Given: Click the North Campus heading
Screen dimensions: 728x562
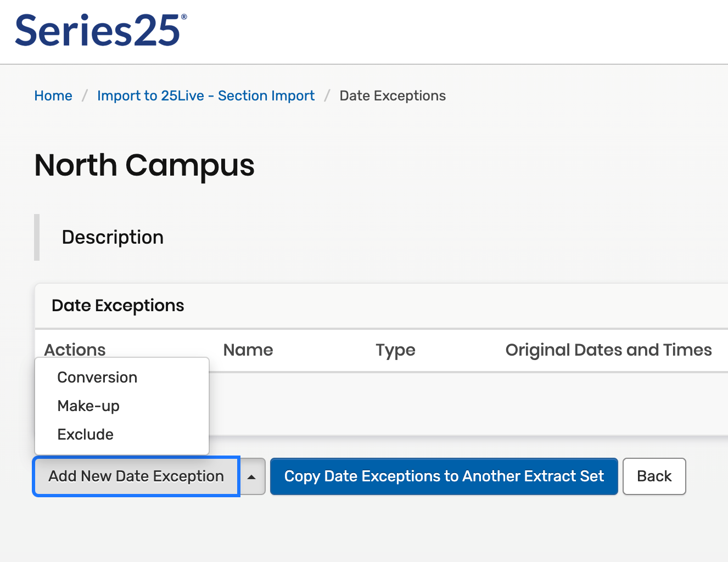Looking at the screenshot, I should click(144, 165).
